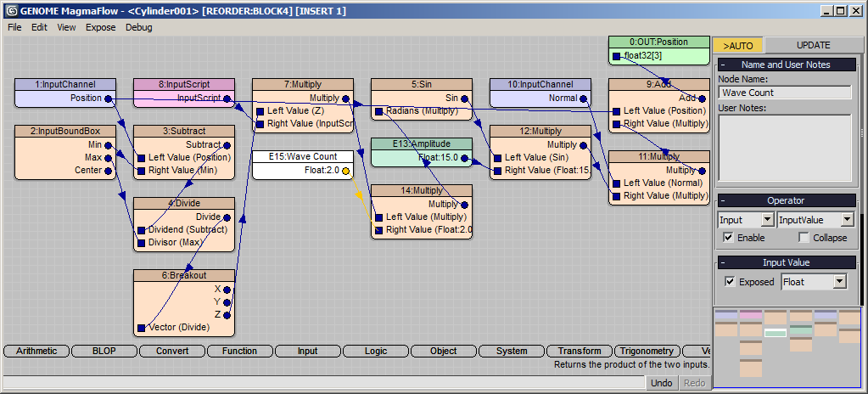The height and width of the screenshot is (394, 868).
Task: Click the Y output socket of Breakout
Action: [x=227, y=302]
